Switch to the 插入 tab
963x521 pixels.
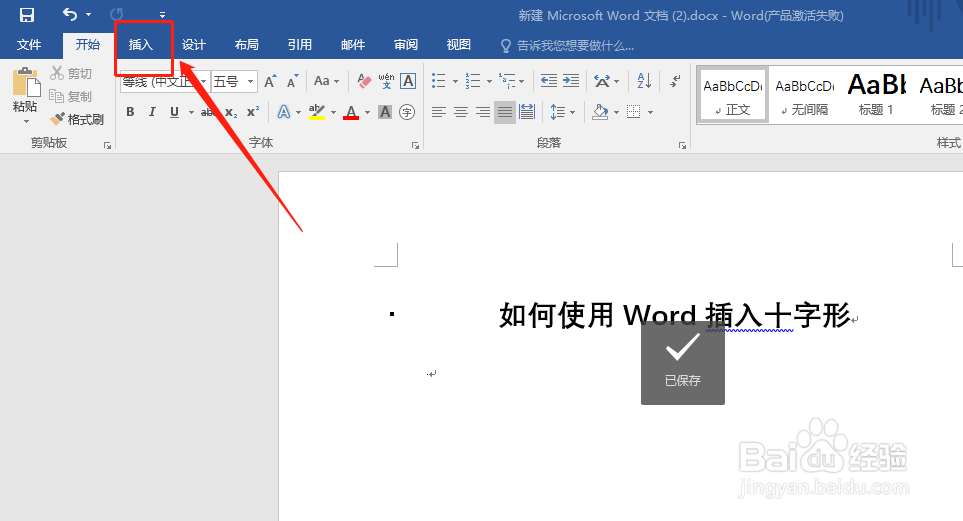tap(141, 45)
